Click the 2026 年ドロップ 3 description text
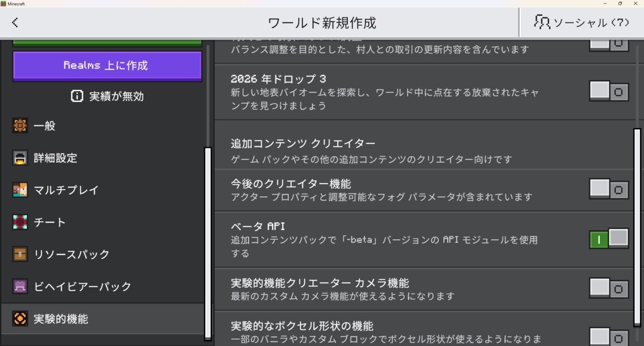644x346 pixels. coord(385,99)
